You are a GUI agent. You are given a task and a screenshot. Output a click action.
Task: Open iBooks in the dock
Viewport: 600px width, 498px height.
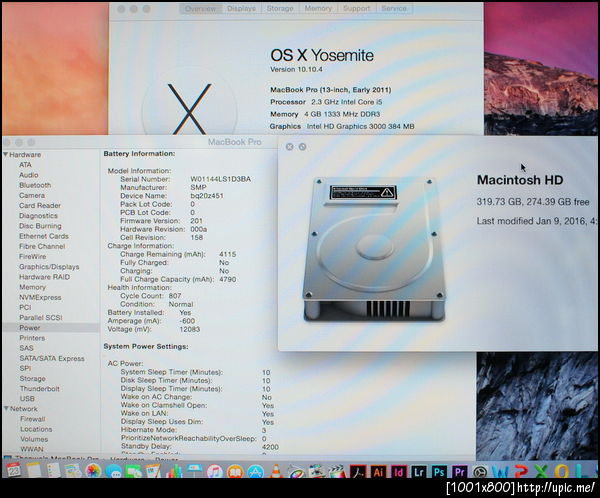[x=235, y=471]
